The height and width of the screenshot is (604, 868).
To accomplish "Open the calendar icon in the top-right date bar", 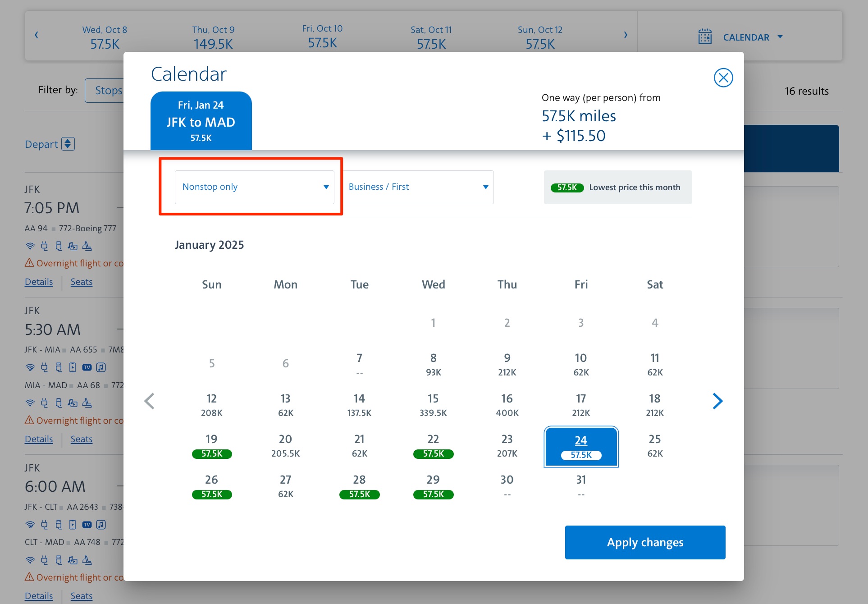I will [706, 36].
